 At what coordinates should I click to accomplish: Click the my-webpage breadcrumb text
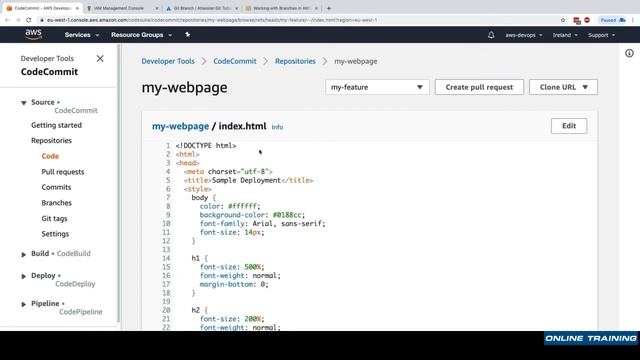tap(356, 61)
